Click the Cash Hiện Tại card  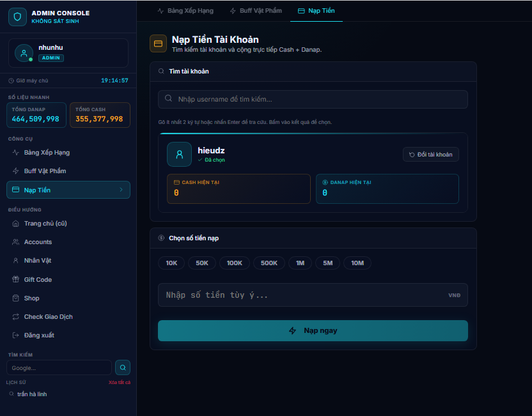tap(239, 189)
